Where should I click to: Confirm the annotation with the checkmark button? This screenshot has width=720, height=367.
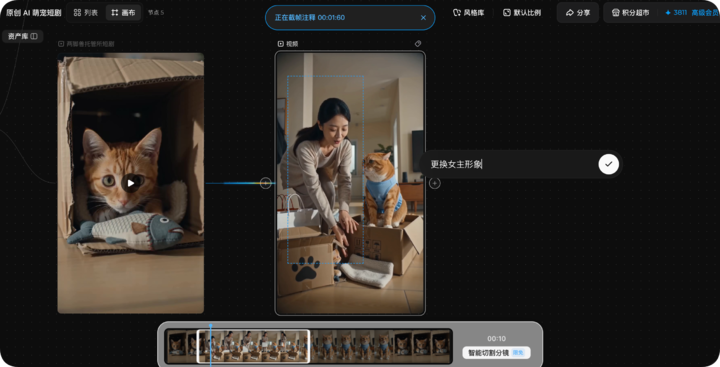click(608, 164)
